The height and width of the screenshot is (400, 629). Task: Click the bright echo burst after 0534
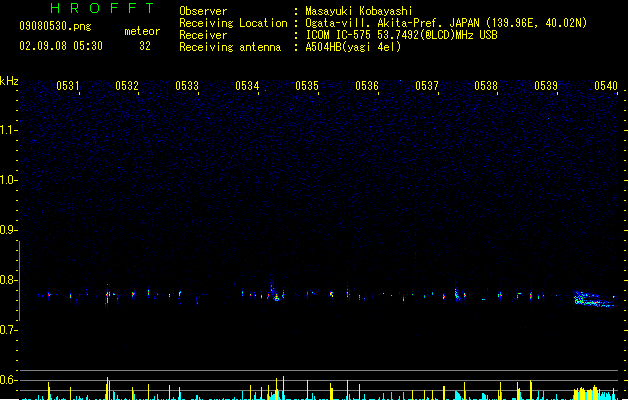coord(275,292)
